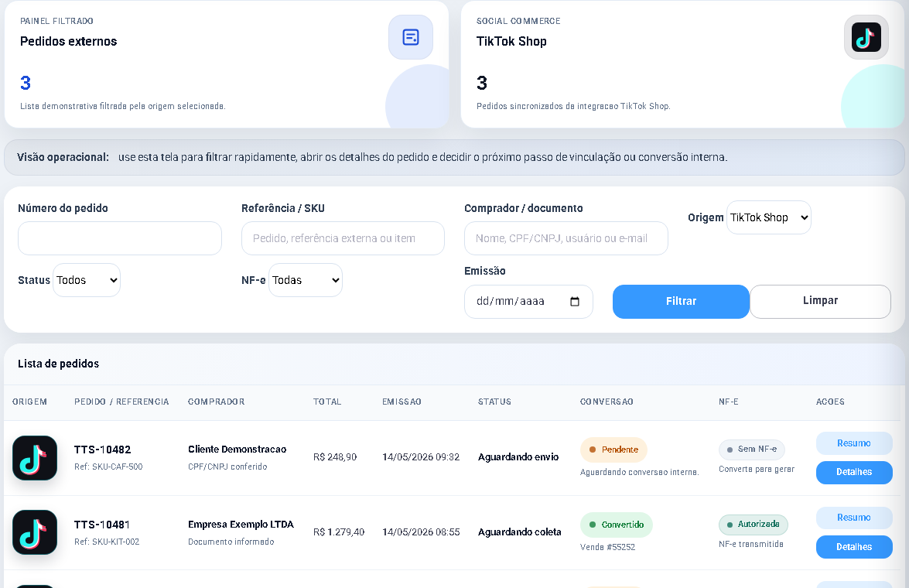Click total R$ 1.279,40
Screen dimensions: 909x588
click(x=339, y=532)
